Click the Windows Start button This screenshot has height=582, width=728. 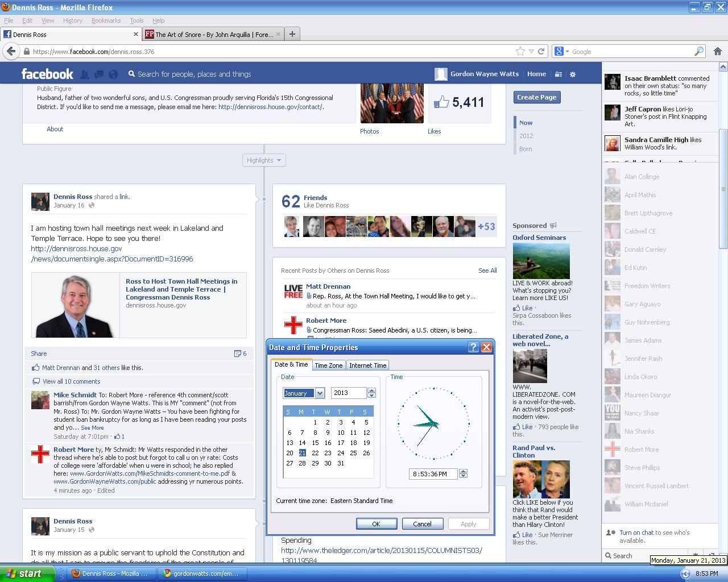(x=27, y=573)
